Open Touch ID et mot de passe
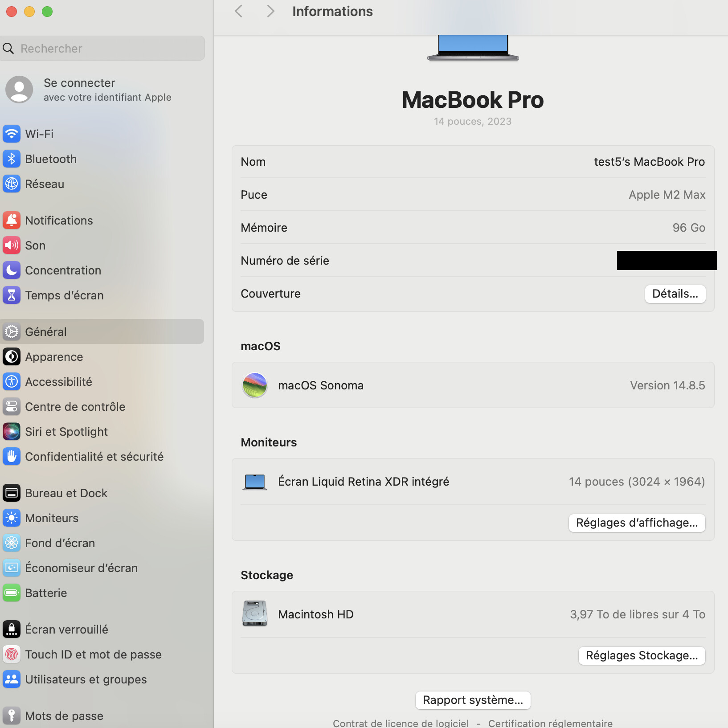The height and width of the screenshot is (728, 728). [93, 654]
